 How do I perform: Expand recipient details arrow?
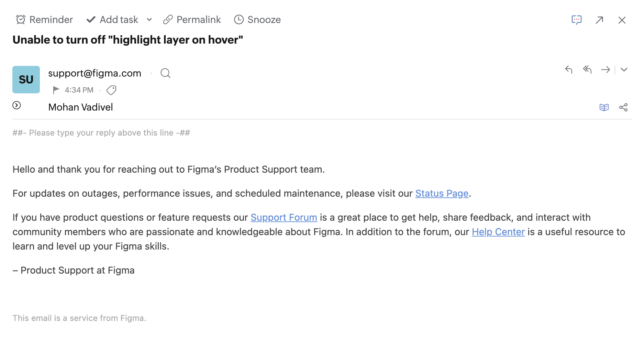pos(16,105)
